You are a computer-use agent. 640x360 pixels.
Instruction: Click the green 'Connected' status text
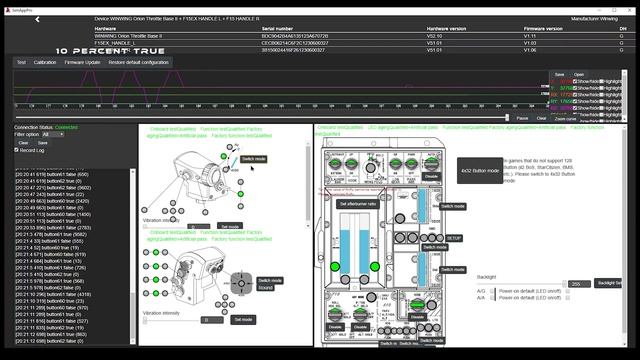(66, 127)
